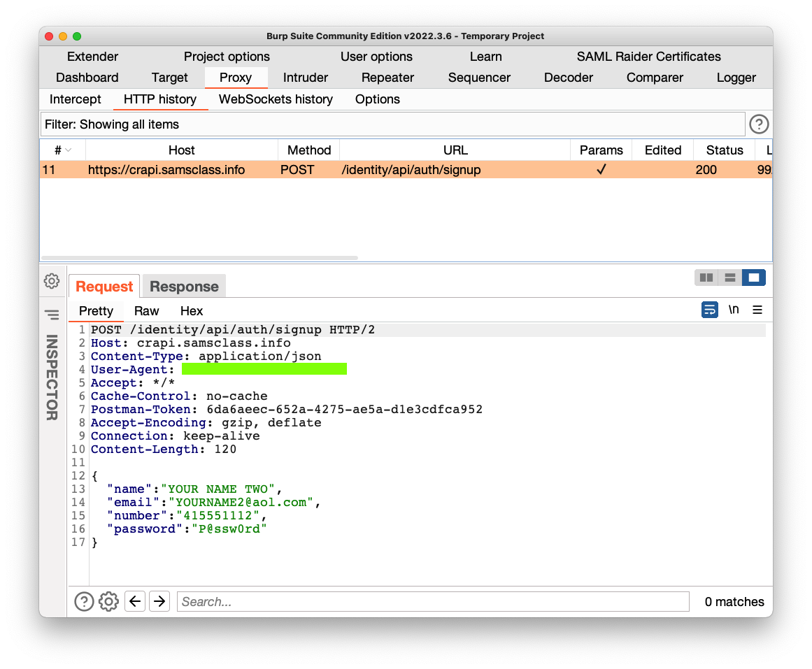
Task: Select stacked top-bottom layout icon
Action: point(730,278)
